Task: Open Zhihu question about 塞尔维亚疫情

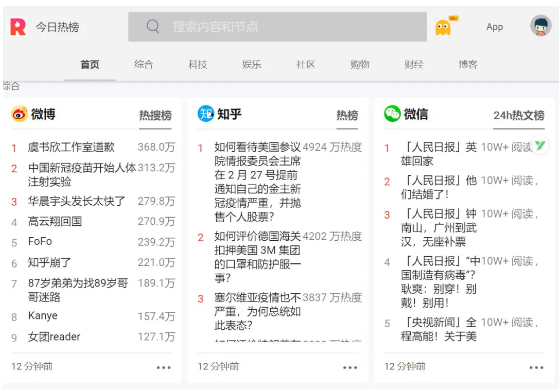Action: coord(258,311)
